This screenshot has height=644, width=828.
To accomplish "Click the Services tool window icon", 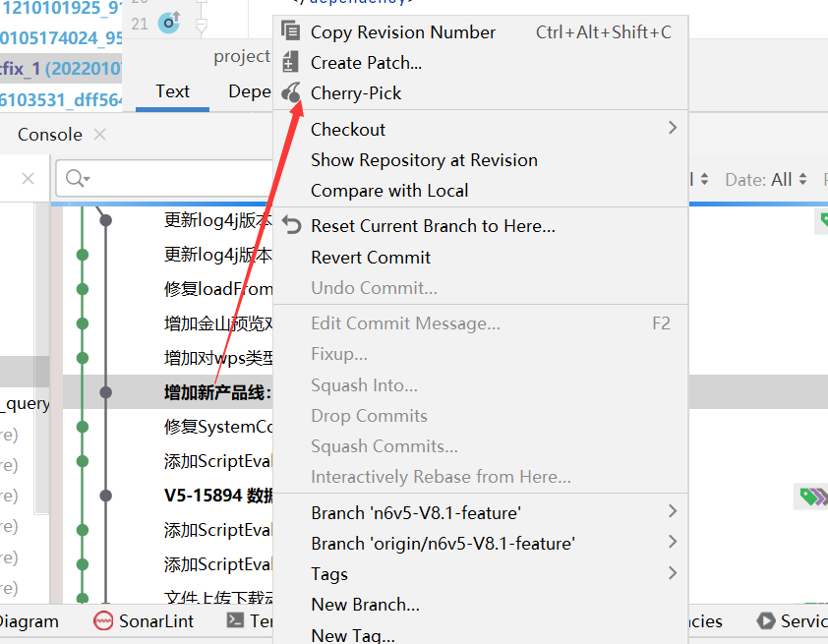I will pos(766,620).
